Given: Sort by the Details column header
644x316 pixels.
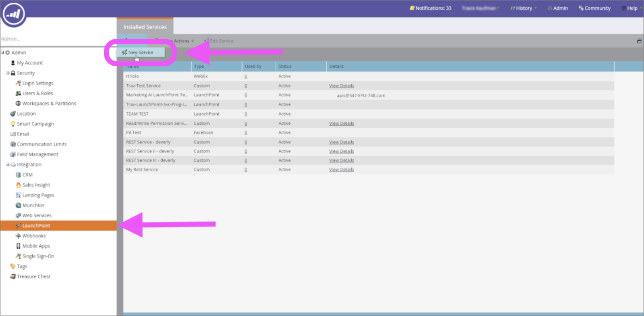Looking at the screenshot, I should click(470, 66).
